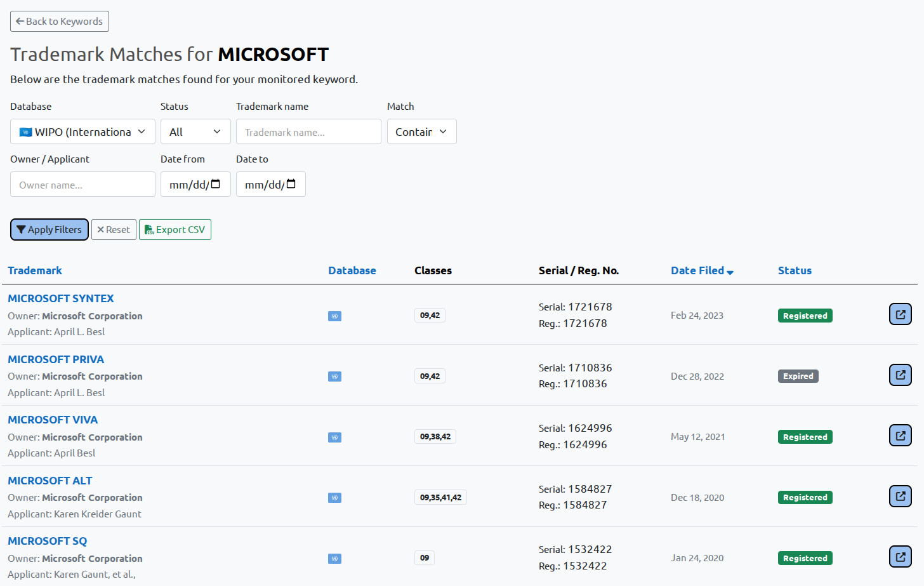The height and width of the screenshot is (586, 924).
Task: Open external link for MICROSOFT VIVA row
Action: (x=900, y=435)
